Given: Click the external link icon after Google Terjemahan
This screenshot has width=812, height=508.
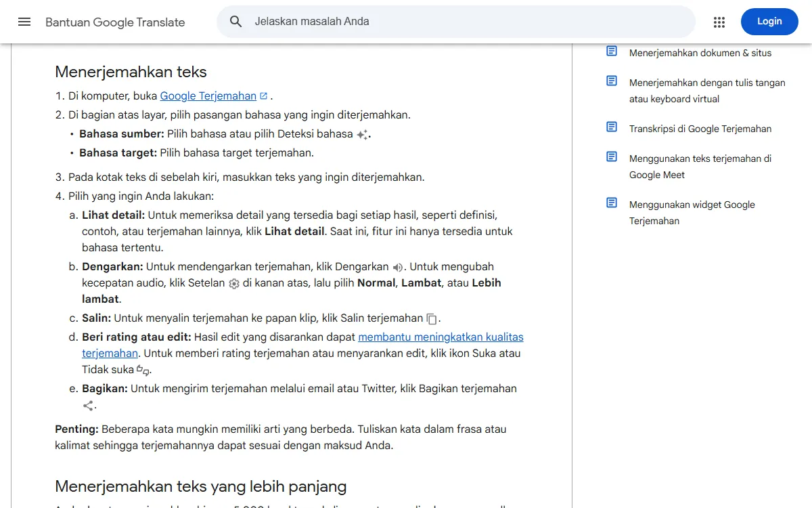Looking at the screenshot, I should pos(264,96).
